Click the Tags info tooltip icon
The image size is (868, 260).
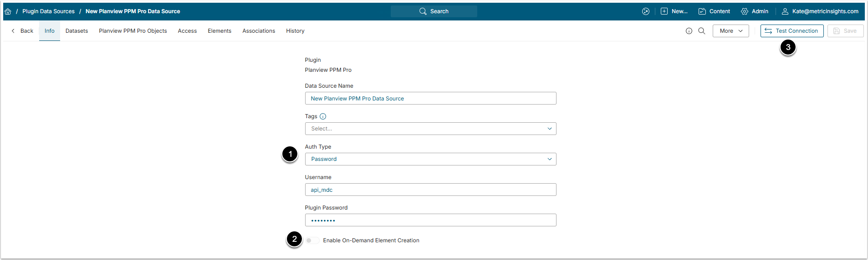coord(323,116)
